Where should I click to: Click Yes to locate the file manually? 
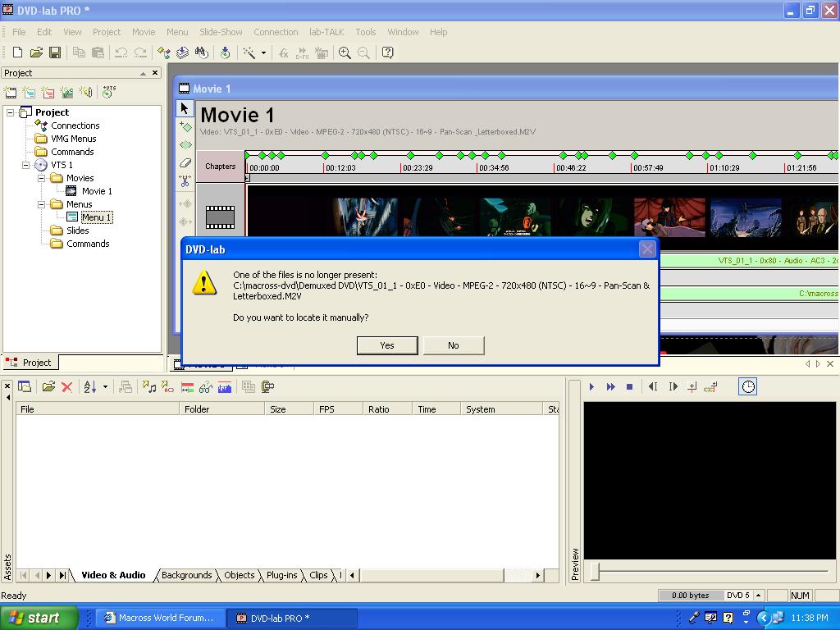click(387, 345)
